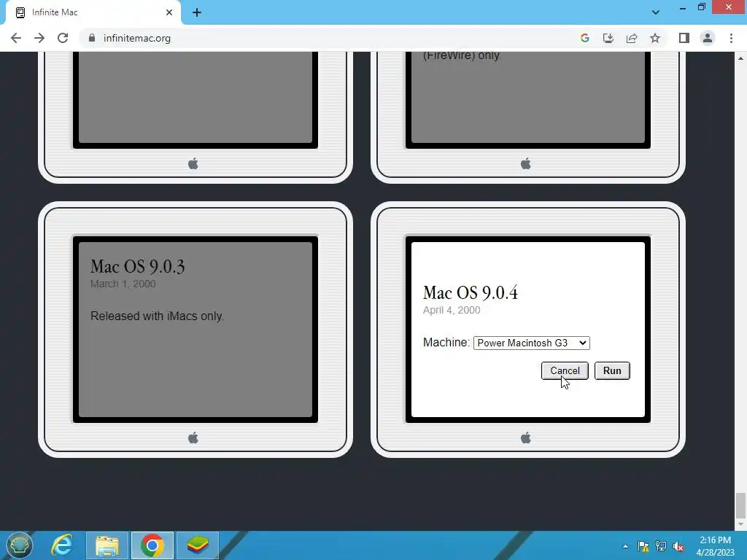Click the April 4, 2000 date text
This screenshot has width=747, height=560.
click(x=452, y=310)
